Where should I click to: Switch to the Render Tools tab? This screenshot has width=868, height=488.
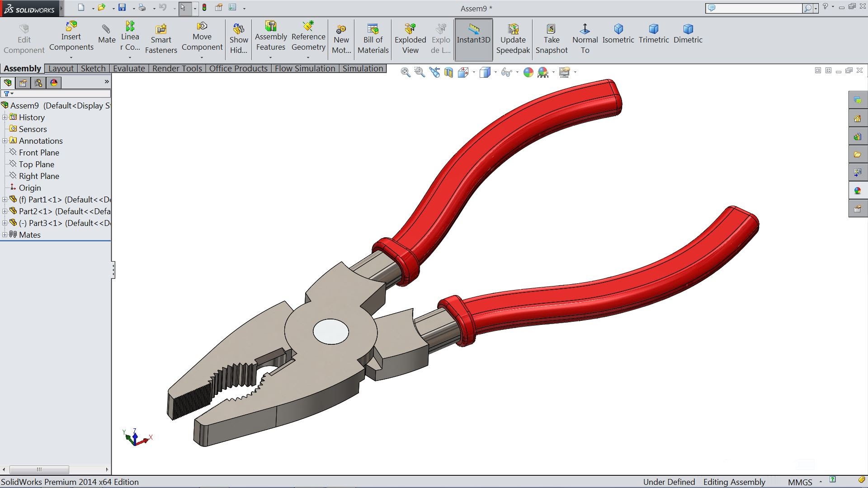(x=177, y=69)
